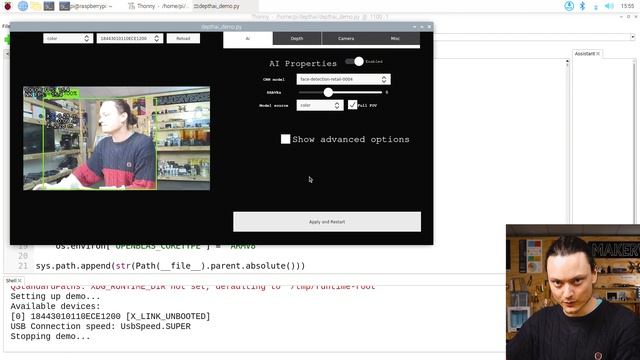
Task: Switch to the Misc tab
Action: 395,38
